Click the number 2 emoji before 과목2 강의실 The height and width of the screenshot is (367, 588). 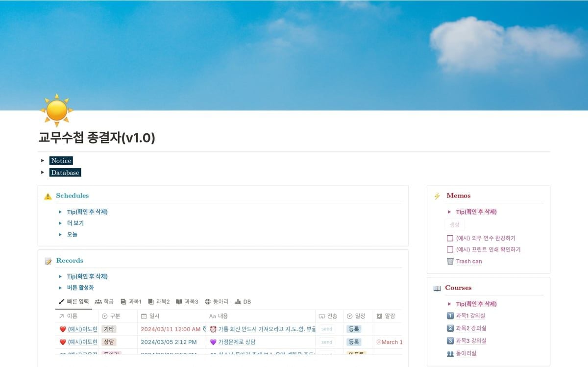point(450,328)
